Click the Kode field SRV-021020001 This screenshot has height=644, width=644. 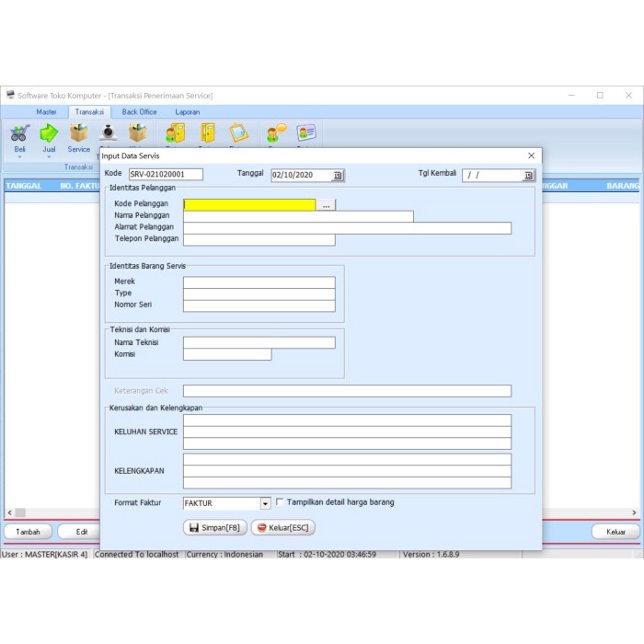tap(166, 174)
